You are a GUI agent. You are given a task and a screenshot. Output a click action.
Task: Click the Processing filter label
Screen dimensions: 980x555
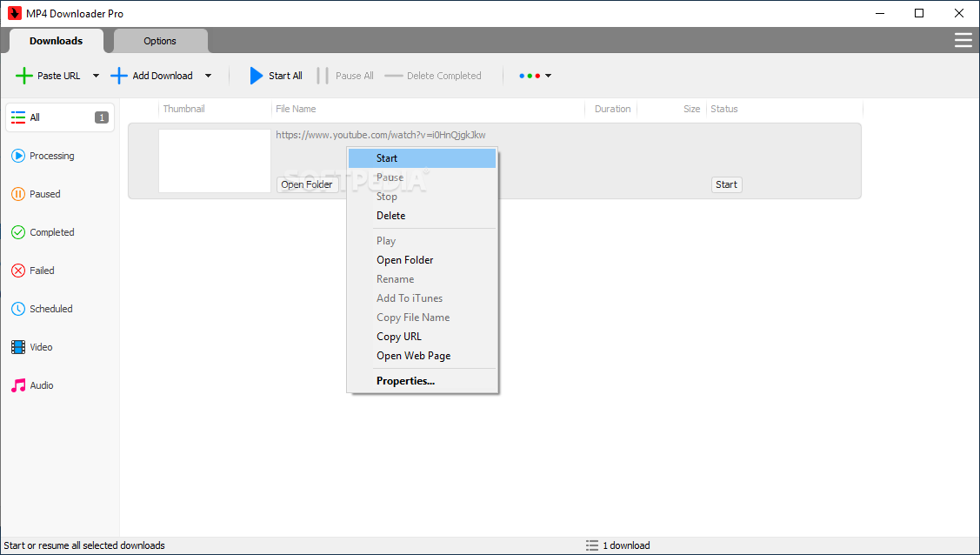point(52,156)
